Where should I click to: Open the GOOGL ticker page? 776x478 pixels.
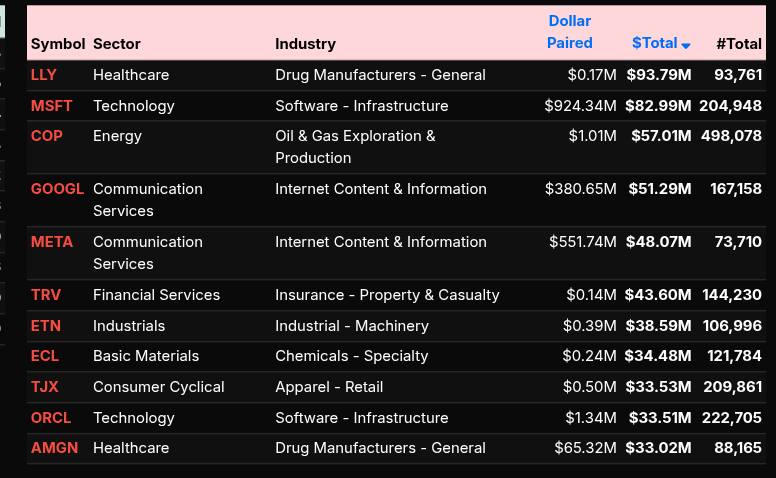pos(58,189)
